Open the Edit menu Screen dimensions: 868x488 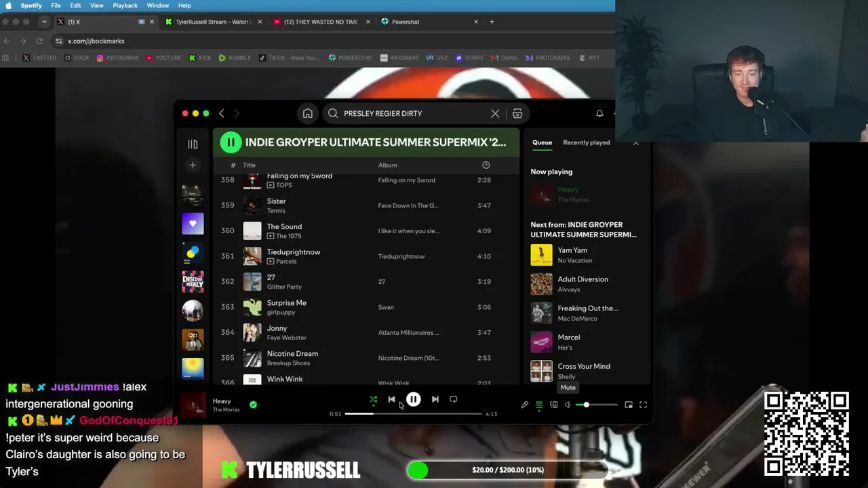tap(75, 5)
